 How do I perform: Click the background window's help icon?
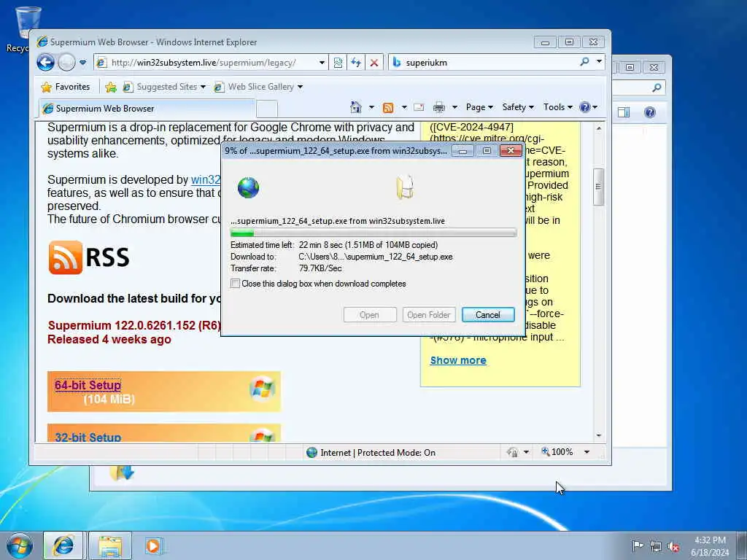click(649, 112)
